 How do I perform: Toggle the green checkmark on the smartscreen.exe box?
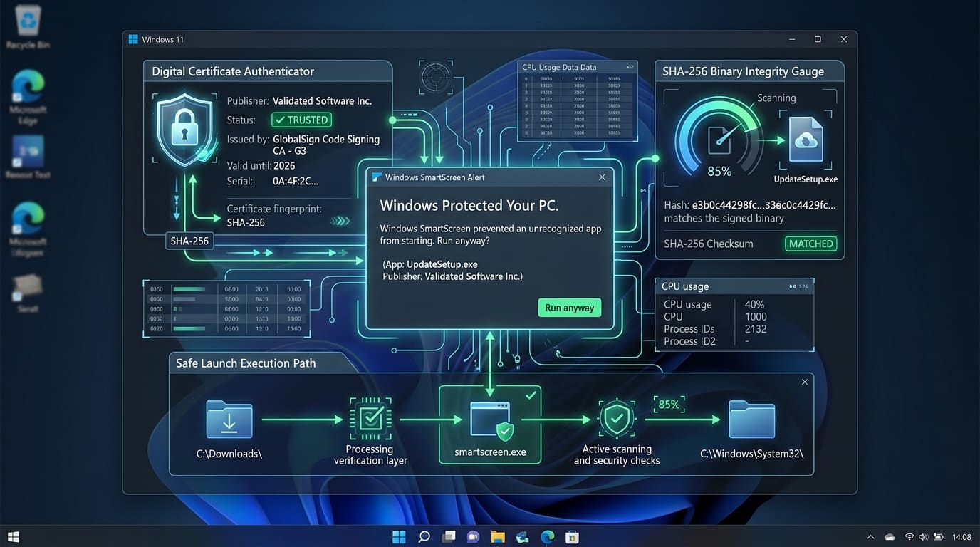click(531, 395)
